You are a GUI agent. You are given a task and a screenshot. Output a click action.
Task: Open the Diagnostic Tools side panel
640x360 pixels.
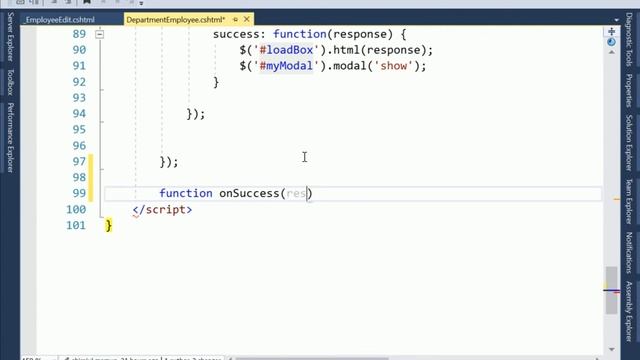[x=629, y=40]
